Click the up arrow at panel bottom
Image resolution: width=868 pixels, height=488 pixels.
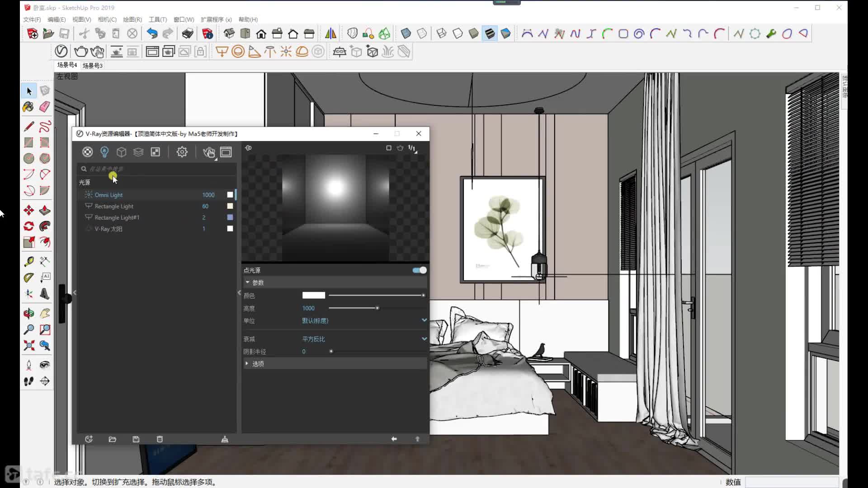[417, 439]
